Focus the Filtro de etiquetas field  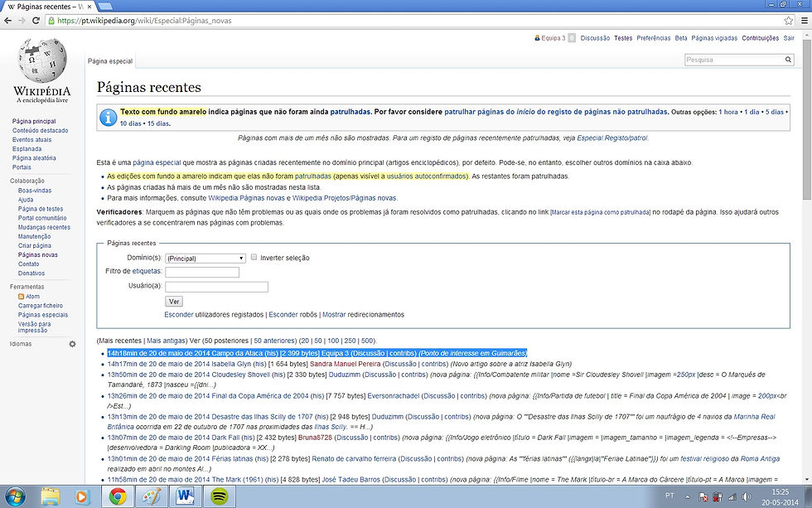tap(202, 273)
